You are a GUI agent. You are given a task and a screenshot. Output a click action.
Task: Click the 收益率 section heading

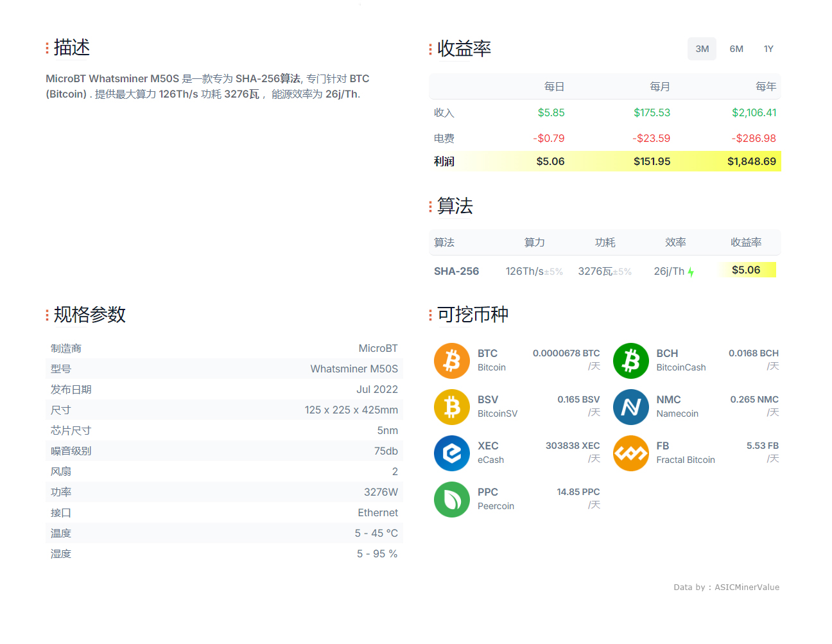(x=464, y=48)
